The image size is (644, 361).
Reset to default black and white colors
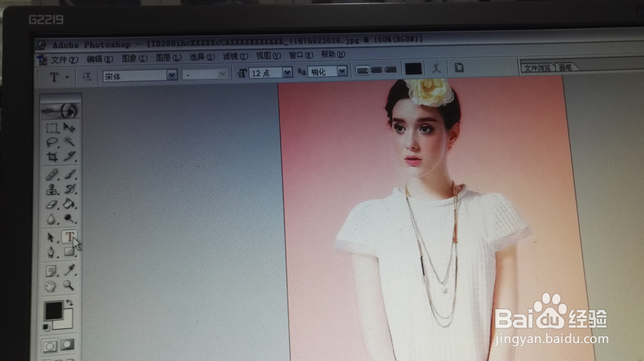(x=46, y=328)
